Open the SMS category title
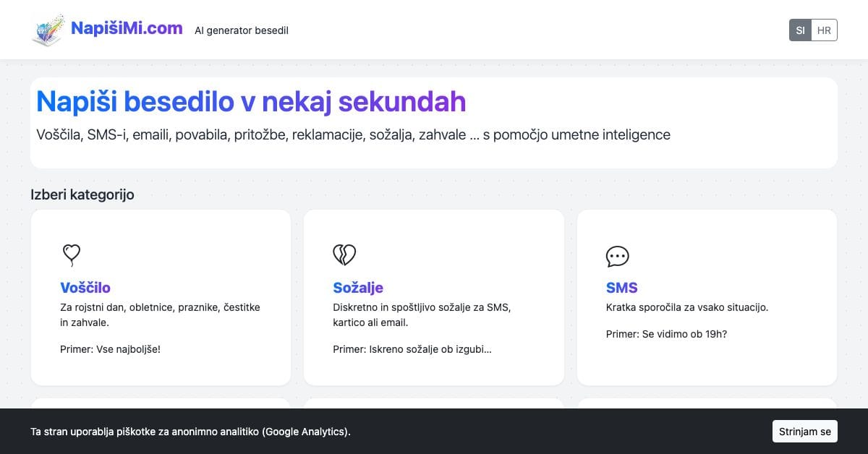The height and width of the screenshot is (454, 868). pos(622,288)
